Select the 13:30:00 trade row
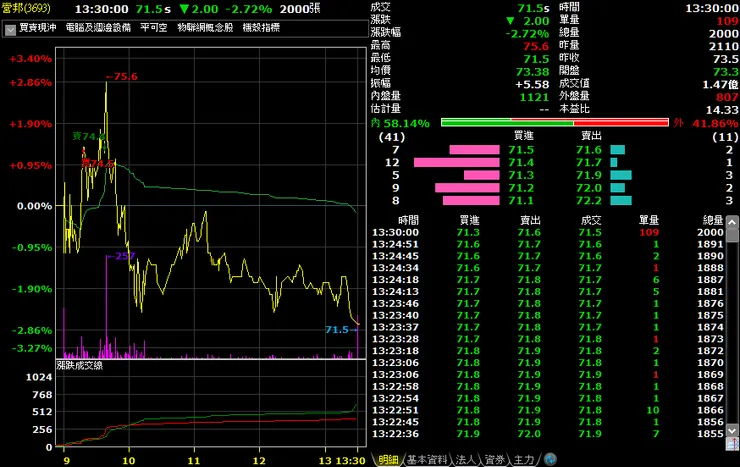Viewport: 740px width, 467px height. tap(548, 232)
